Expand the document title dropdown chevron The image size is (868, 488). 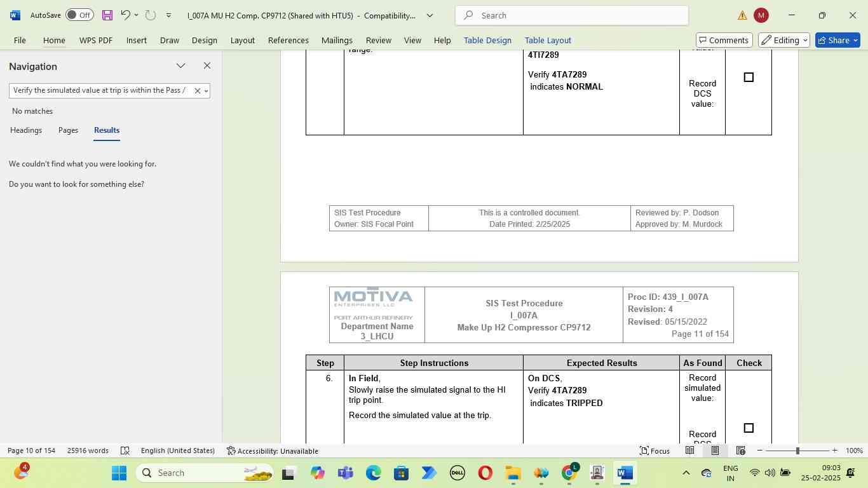pyautogui.click(x=430, y=15)
